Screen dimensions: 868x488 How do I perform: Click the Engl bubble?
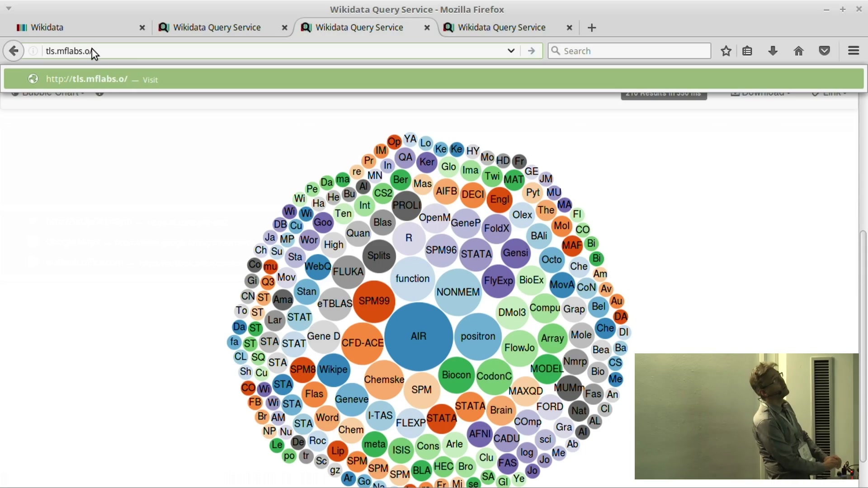[x=500, y=199]
